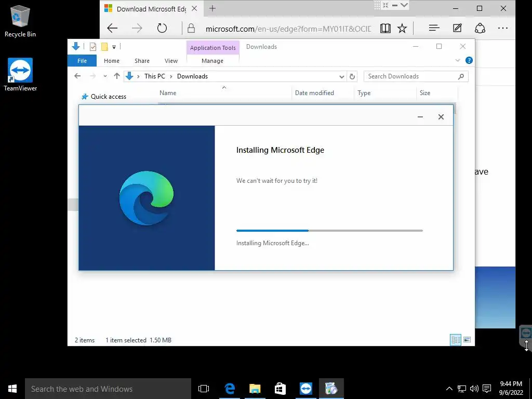Click Downloads in breadcrumb path

(192, 76)
